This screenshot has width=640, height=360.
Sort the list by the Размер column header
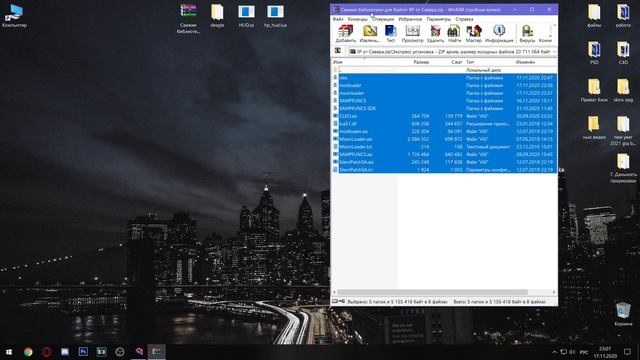point(421,62)
